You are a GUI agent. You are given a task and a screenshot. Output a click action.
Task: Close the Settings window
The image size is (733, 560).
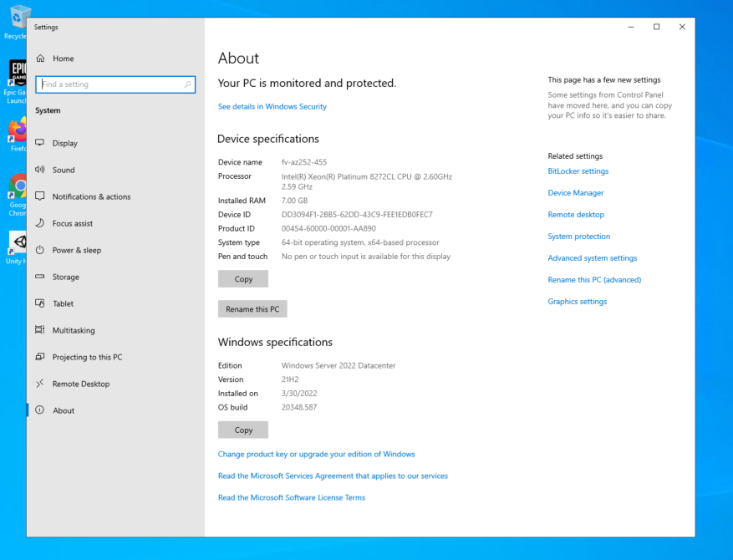tap(682, 27)
